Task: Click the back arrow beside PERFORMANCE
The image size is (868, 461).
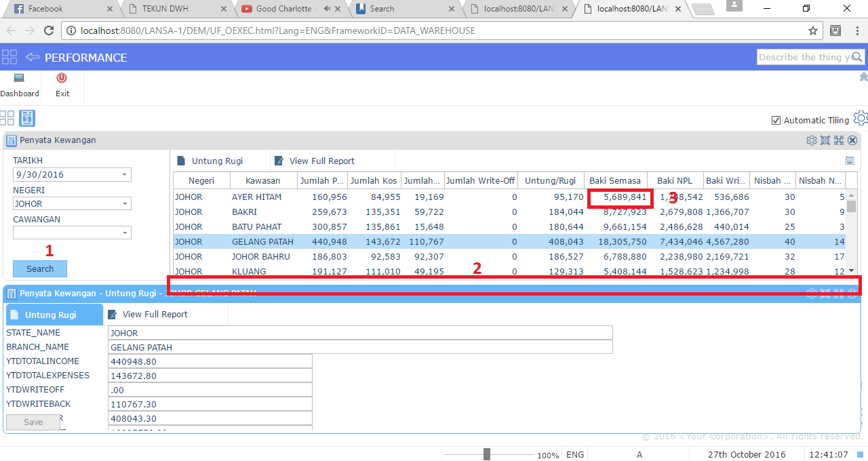Action: coord(32,58)
